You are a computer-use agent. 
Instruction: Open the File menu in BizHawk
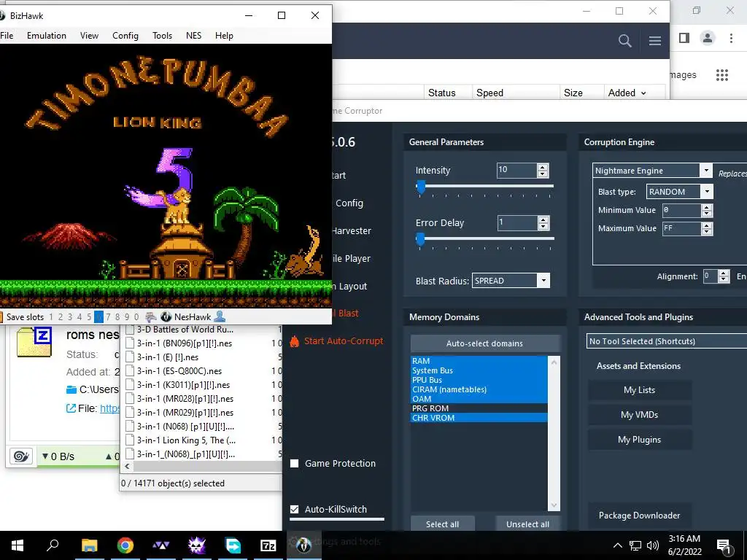coord(7,36)
